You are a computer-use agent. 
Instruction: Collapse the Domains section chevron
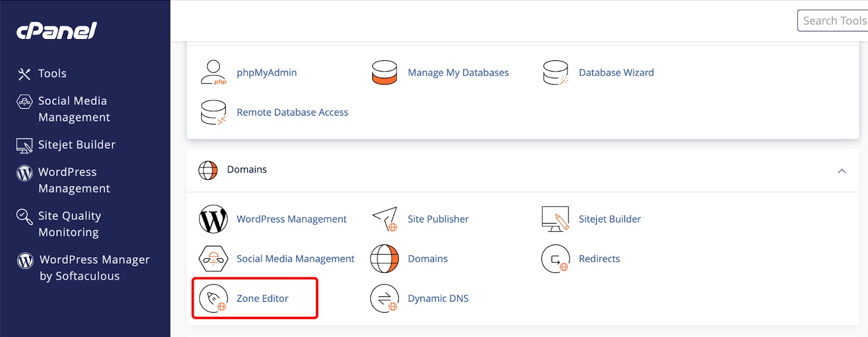click(x=841, y=171)
